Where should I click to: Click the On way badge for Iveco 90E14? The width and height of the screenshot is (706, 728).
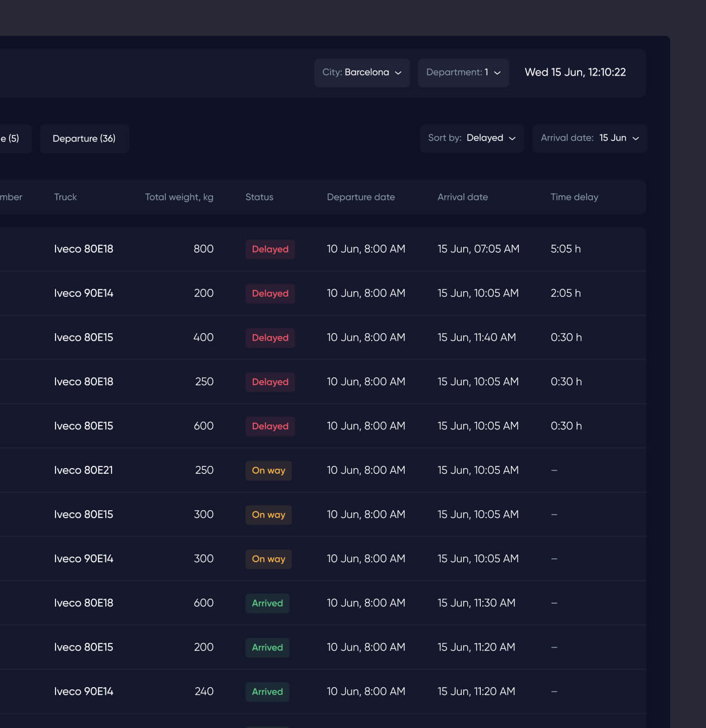(268, 559)
